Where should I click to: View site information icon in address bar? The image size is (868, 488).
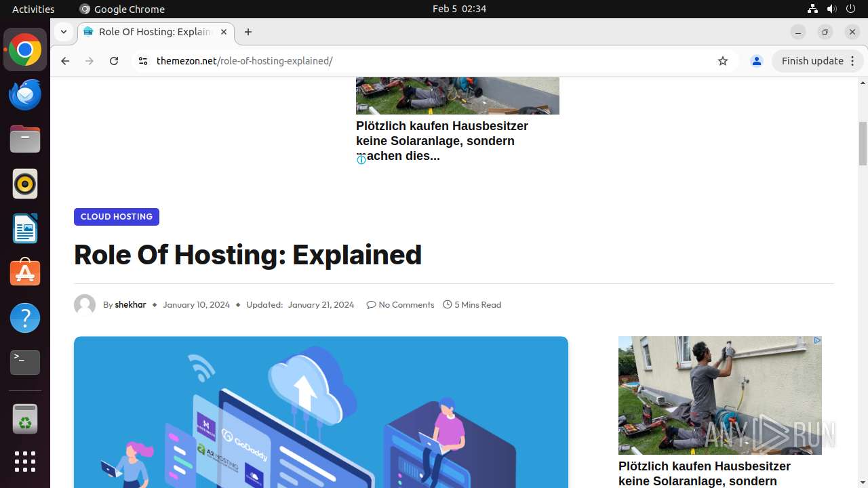pos(142,61)
